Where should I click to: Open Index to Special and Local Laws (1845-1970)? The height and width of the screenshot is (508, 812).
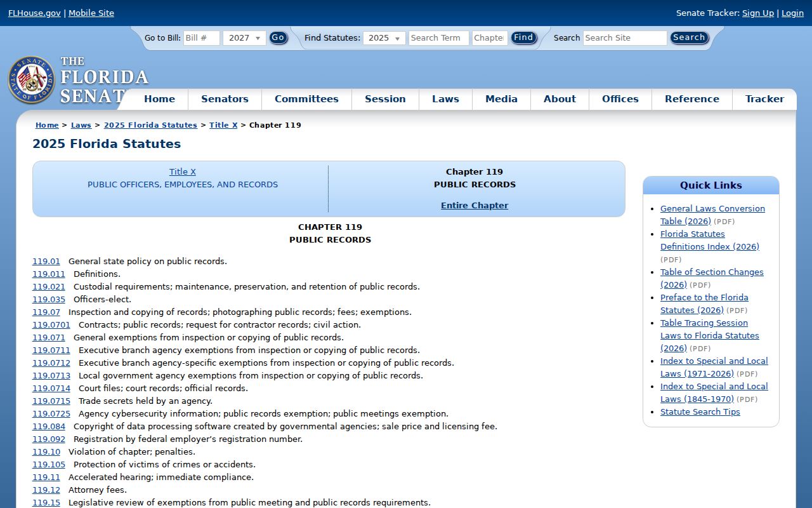[x=714, y=393]
